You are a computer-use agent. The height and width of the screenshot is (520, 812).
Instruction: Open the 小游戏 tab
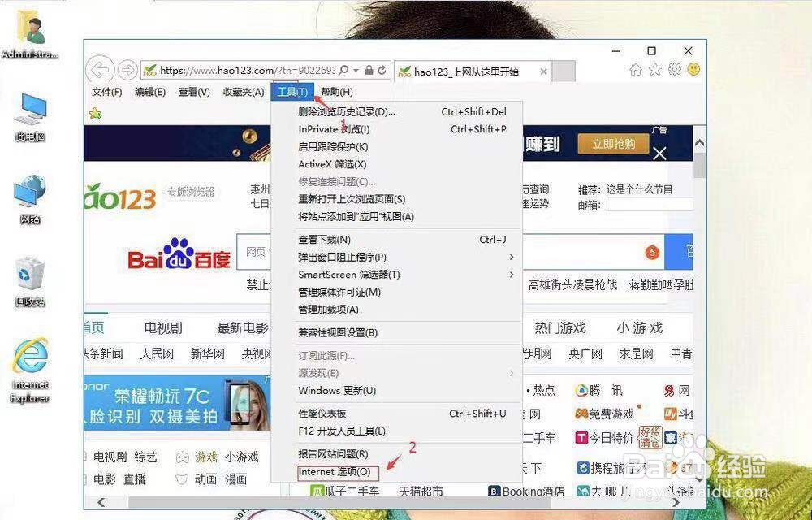pyautogui.click(x=640, y=328)
